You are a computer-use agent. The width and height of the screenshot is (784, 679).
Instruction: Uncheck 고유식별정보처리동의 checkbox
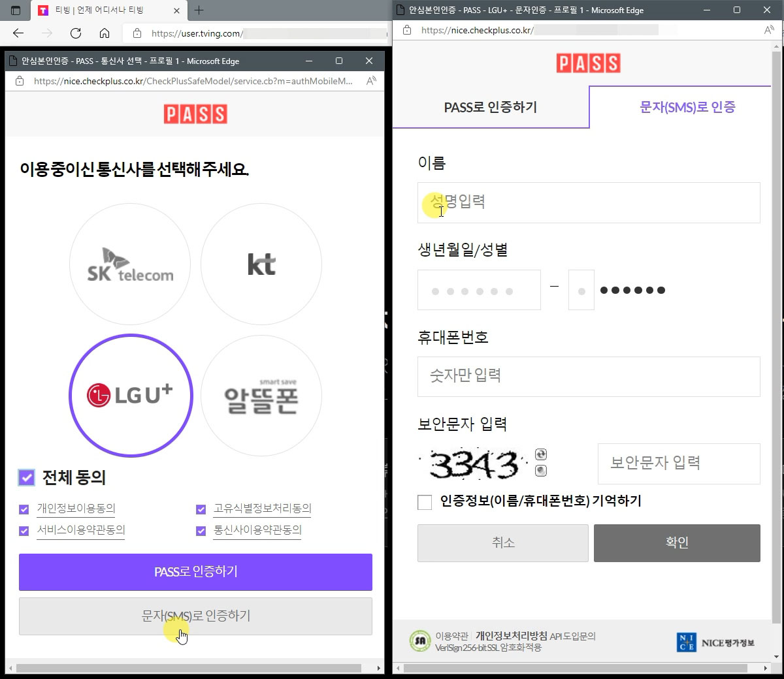[x=201, y=509]
